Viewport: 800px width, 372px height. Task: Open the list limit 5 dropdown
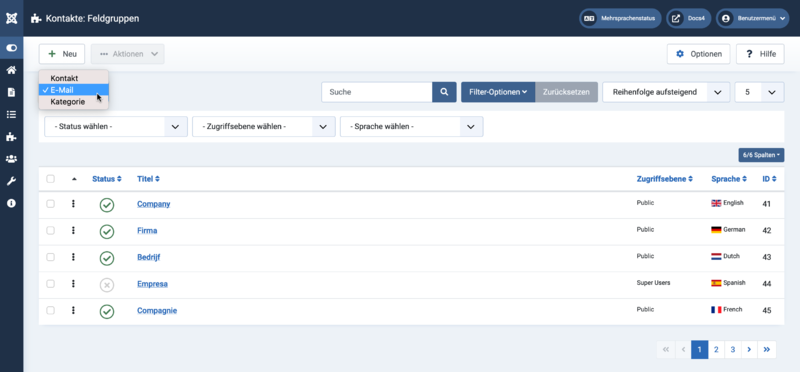(760, 92)
